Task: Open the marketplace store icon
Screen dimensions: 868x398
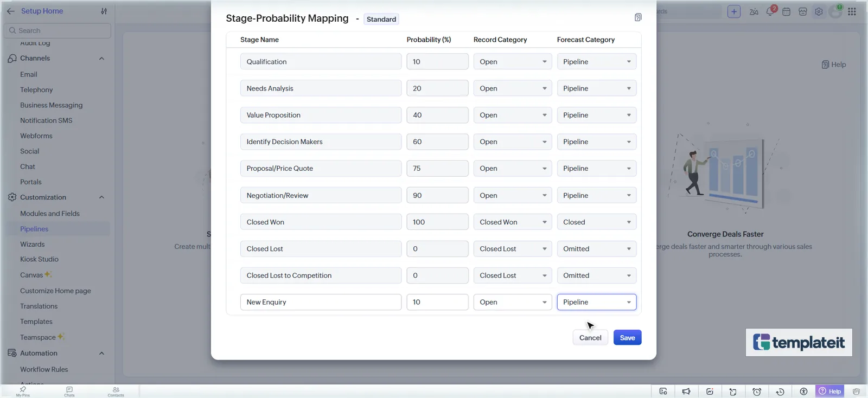Action: click(803, 11)
